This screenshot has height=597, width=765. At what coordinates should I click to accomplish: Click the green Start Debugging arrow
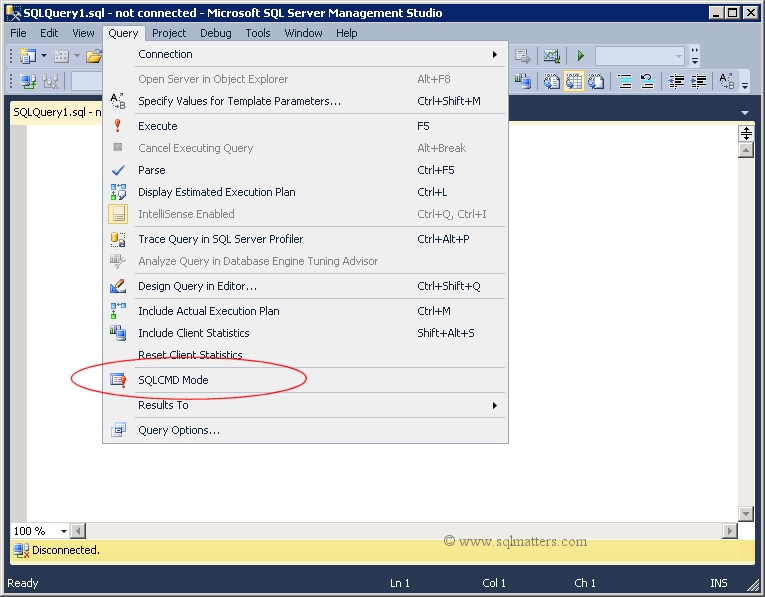point(580,56)
